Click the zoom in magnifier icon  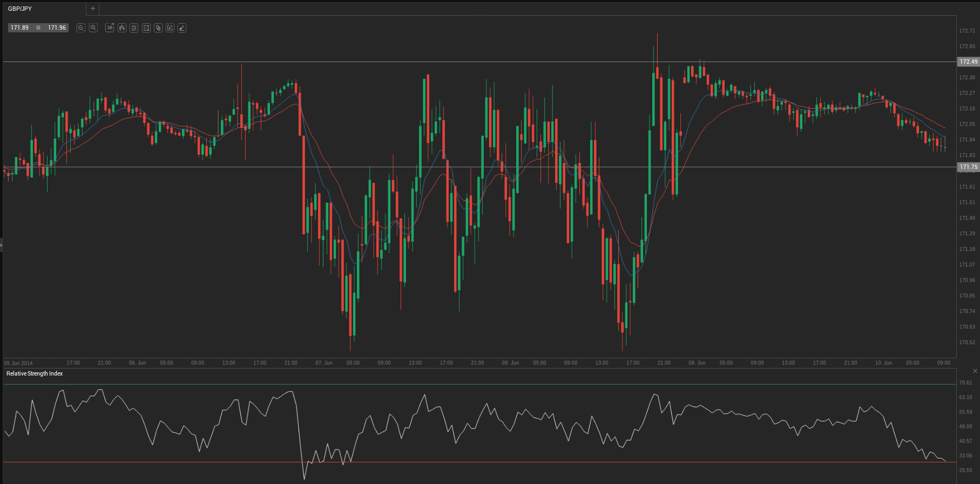pos(93,28)
